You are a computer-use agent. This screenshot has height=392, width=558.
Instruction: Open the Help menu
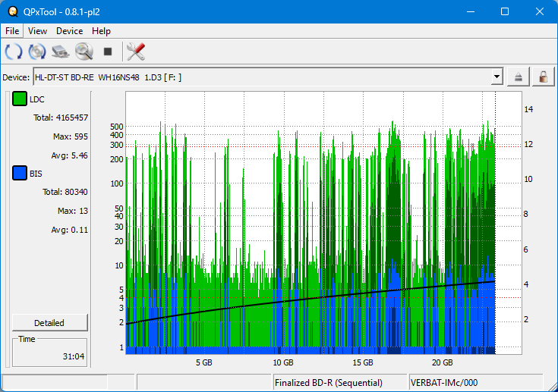pos(101,31)
